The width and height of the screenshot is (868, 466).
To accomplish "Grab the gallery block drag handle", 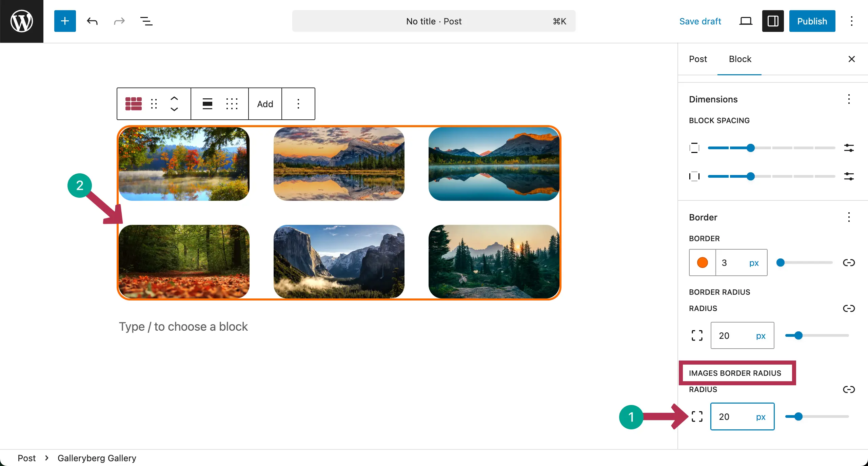I will [x=154, y=104].
